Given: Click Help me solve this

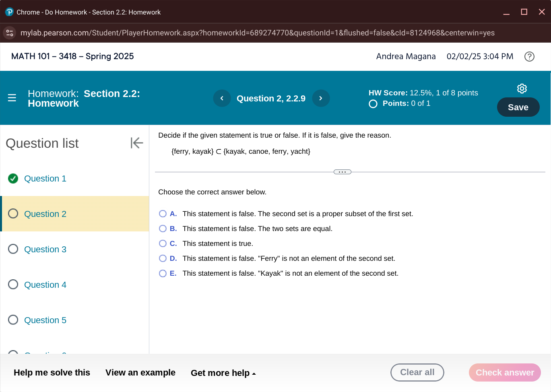Looking at the screenshot, I should point(52,373).
